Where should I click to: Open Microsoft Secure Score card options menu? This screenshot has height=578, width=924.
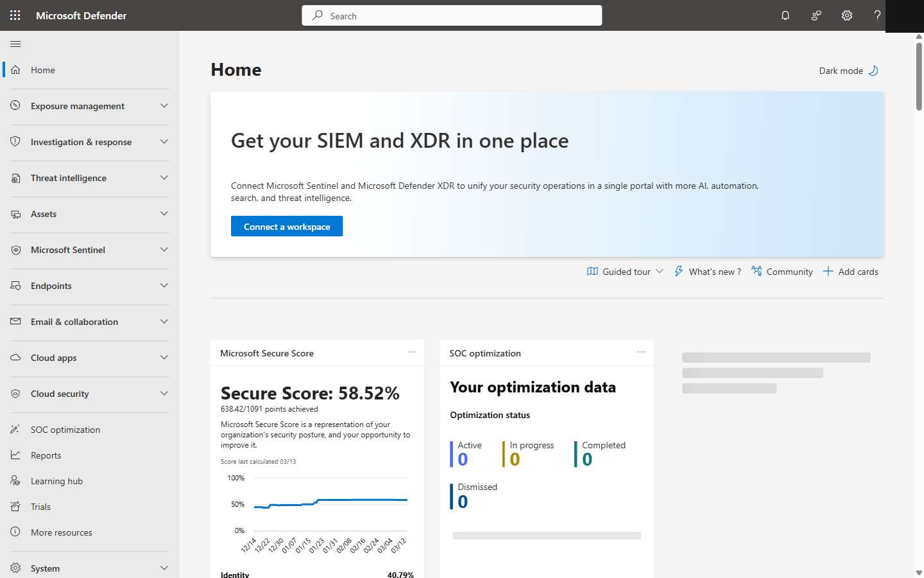click(411, 352)
